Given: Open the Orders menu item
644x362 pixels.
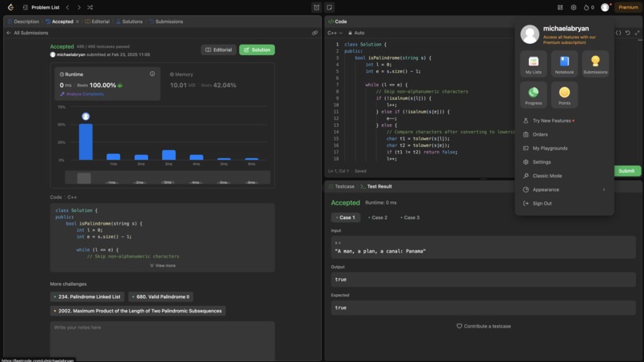Looking at the screenshot, I should 564,134.
